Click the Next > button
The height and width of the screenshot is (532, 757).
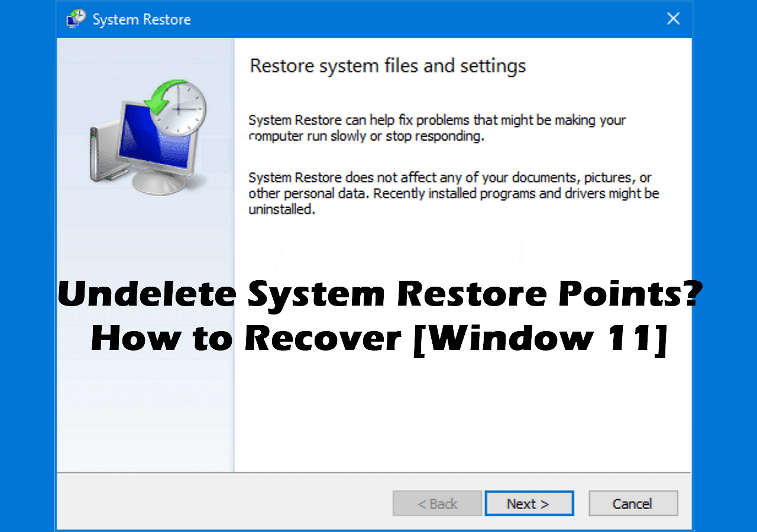(529, 504)
